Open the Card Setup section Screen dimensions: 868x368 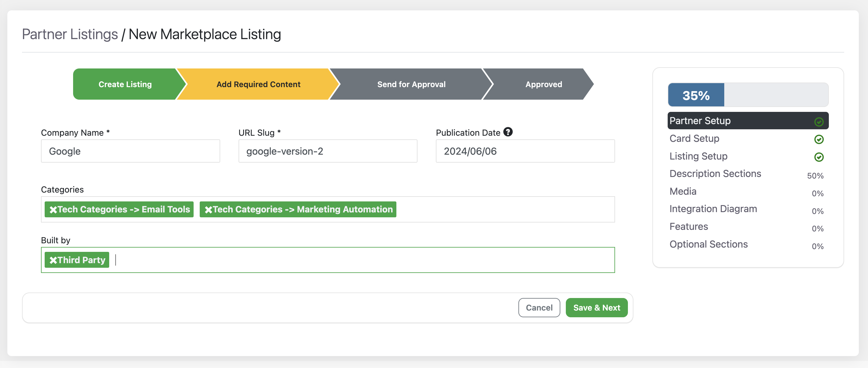coord(748,139)
